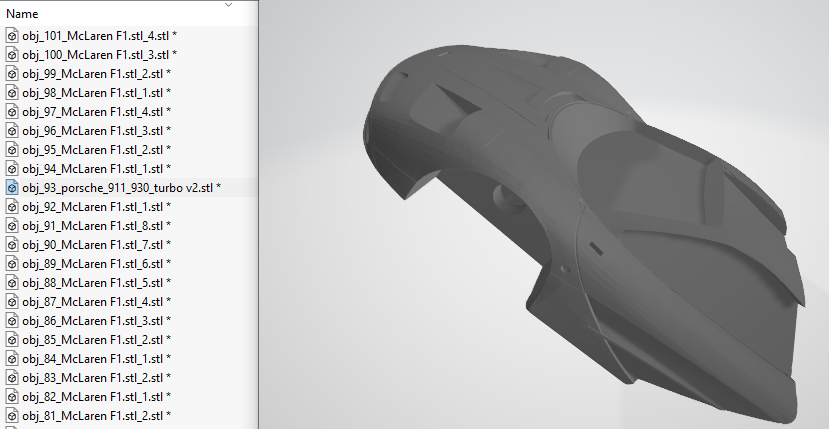Select file name obj_86_McLaren F1.stl_3.stl
The image size is (829, 429).
[97, 322]
